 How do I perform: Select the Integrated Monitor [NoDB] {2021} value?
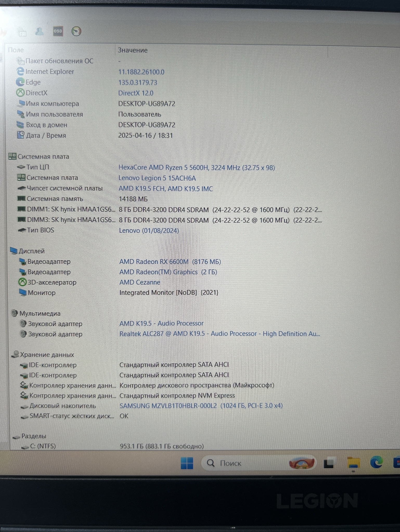coord(169,292)
